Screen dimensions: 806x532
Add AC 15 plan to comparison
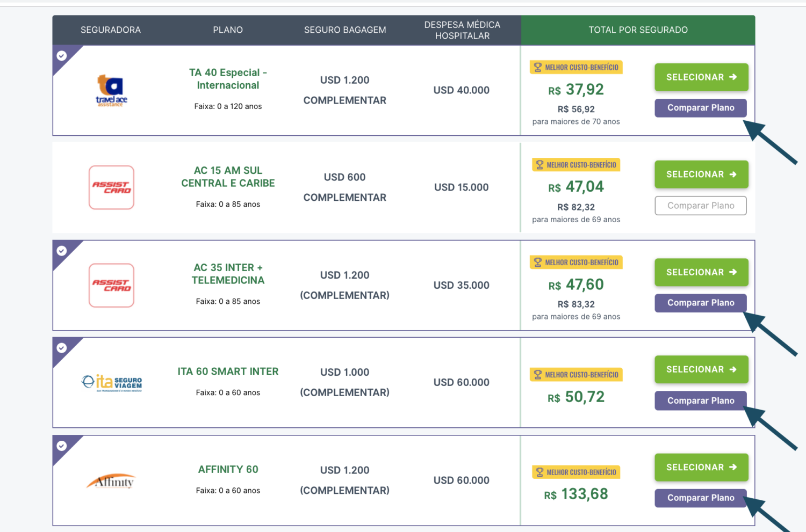click(700, 206)
